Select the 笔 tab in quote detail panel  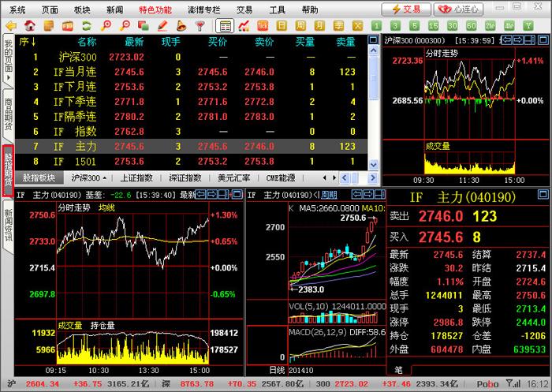(x=398, y=370)
